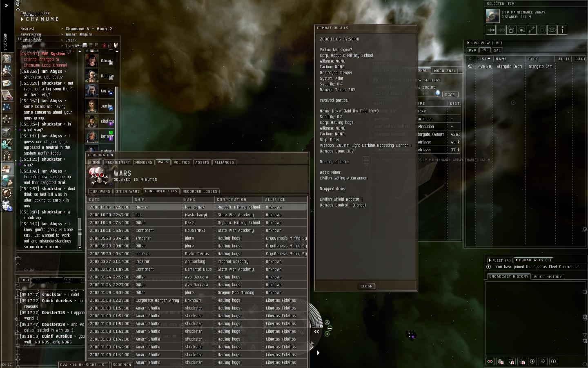Expand the Overview (PVE) menu triangle

[468, 43]
